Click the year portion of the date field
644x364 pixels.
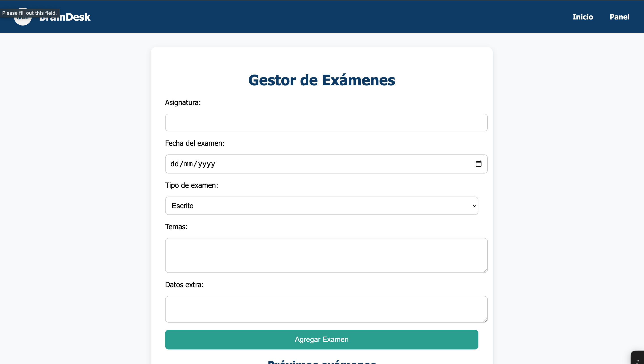click(x=207, y=164)
